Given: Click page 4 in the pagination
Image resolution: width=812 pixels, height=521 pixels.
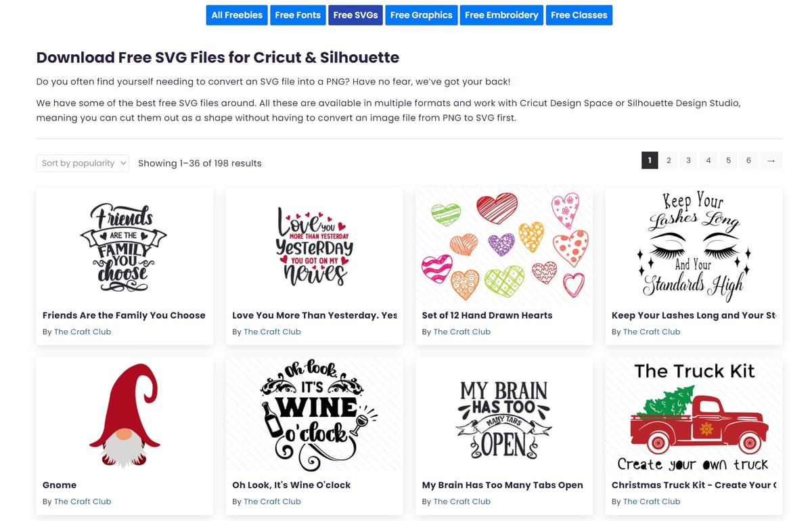Looking at the screenshot, I should click(708, 160).
